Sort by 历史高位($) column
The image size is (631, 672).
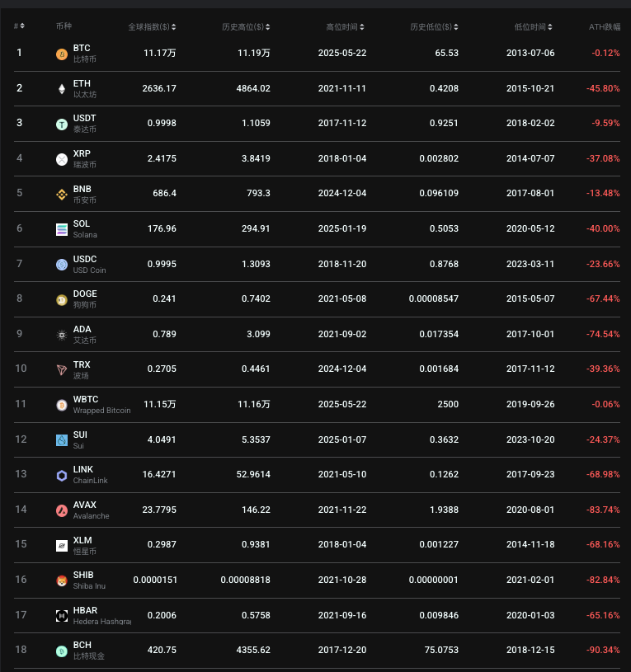(x=246, y=27)
